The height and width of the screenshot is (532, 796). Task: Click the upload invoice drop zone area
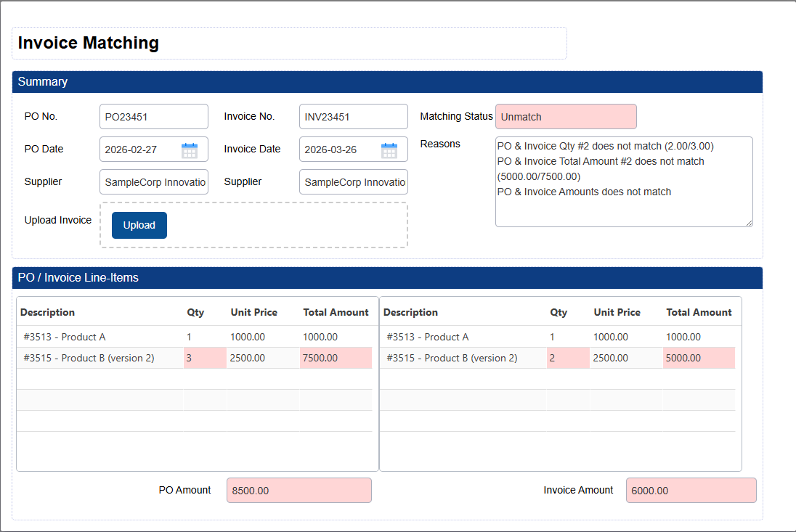coord(291,225)
